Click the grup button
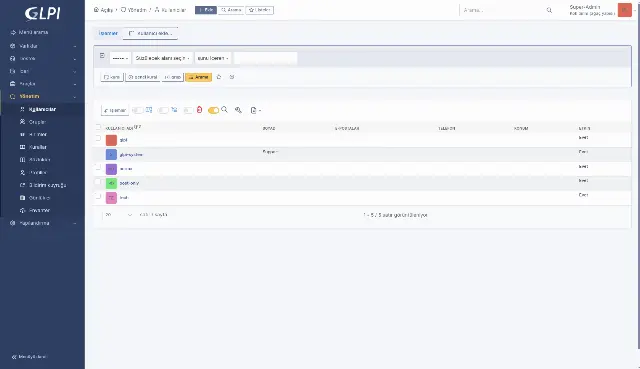The height and width of the screenshot is (369, 640). (x=173, y=77)
